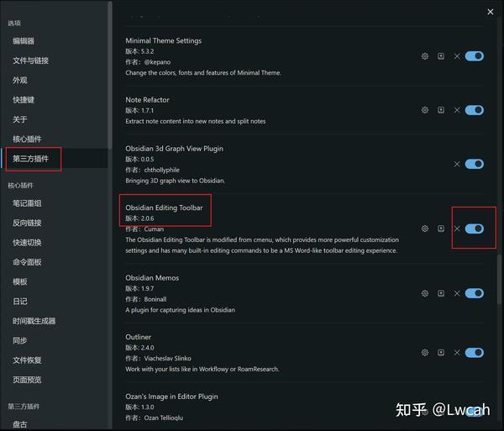Toggle off Obsidian 3d Graph View Plugin

click(474, 164)
